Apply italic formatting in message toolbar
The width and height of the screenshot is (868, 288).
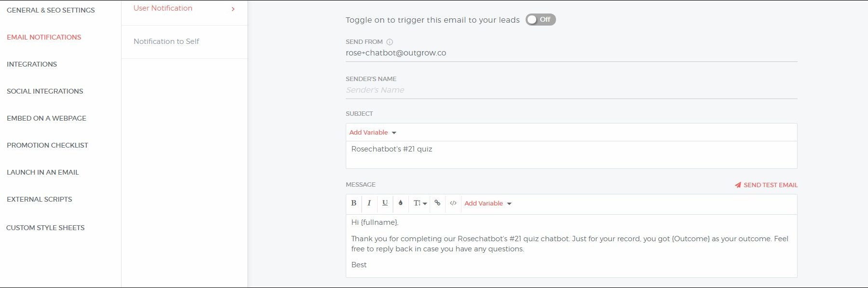369,203
